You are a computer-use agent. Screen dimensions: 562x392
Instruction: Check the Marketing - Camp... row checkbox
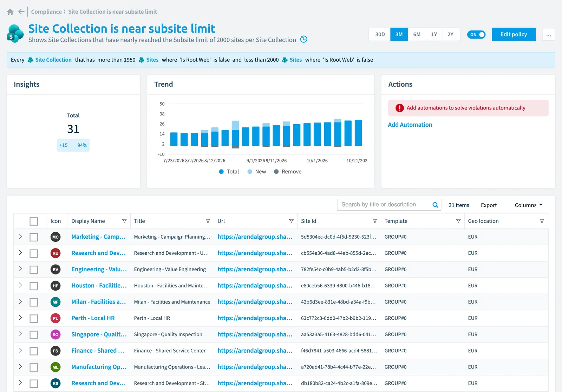[x=34, y=237]
